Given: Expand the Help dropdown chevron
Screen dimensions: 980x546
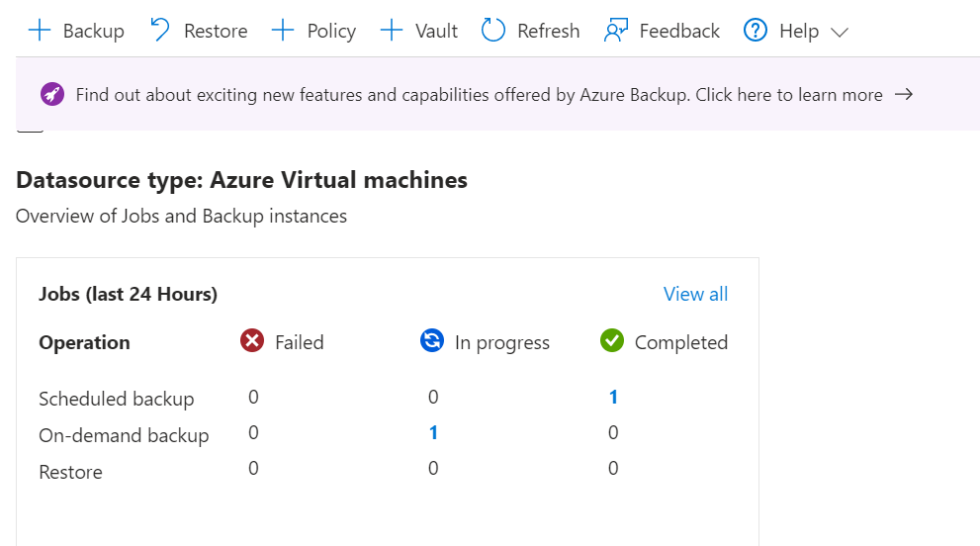Looking at the screenshot, I should (x=840, y=32).
